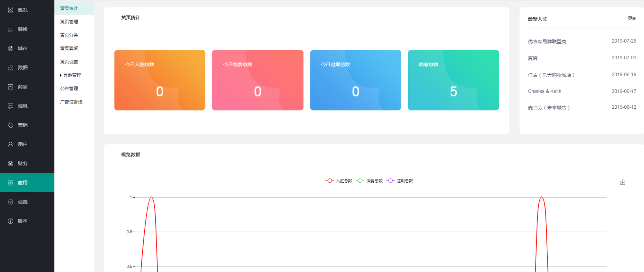The width and height of the screenshot is (644, 272).
Task: Select the 营销 marketing tag icon
Action: tap(10, 125)
